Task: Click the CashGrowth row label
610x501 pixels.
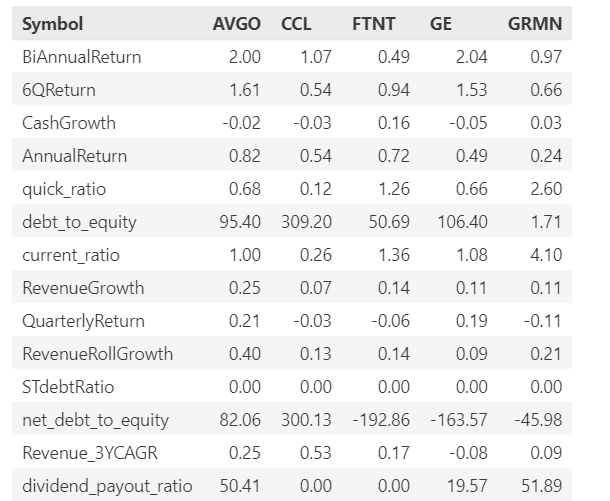Action: (x=69, y=123)
